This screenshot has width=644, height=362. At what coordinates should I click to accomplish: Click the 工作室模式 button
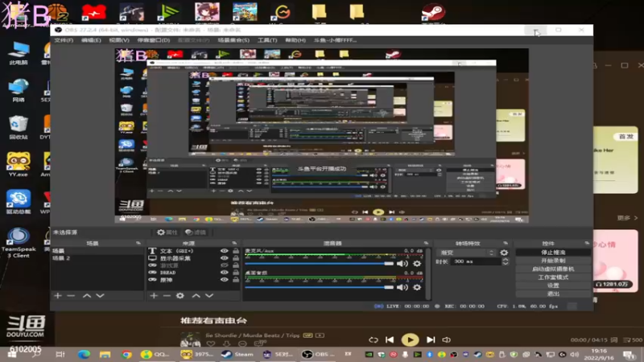tap(553, 278)
